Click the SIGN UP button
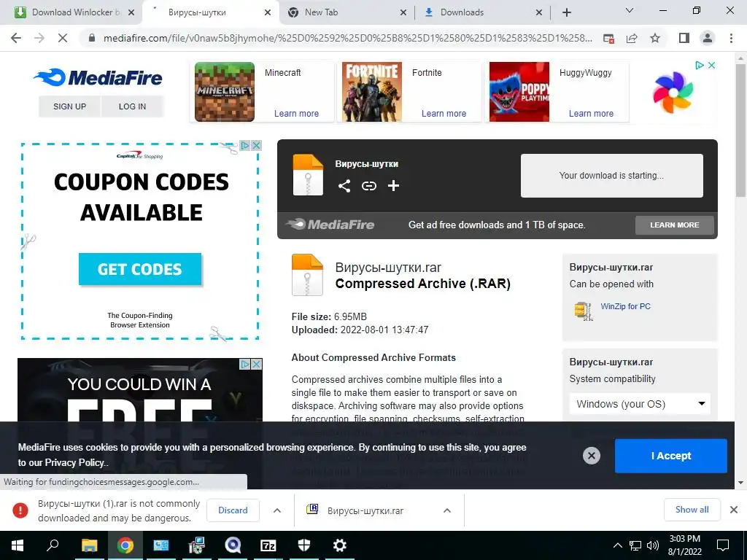 (x=69, y=106)
